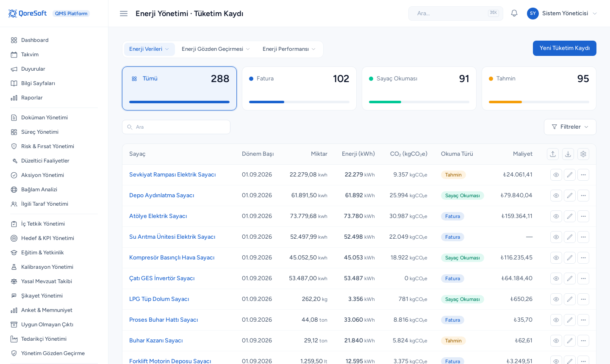Edit the Sevkiyat Rampası Elektrik Sayacı row

click(570, 175)
